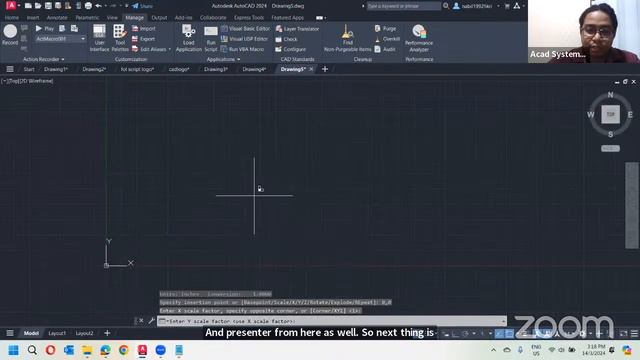The height and width of the screenshot is (360, 640).
Task: Click the Windows taskbar search icon
Action: (x=32, y=350)
